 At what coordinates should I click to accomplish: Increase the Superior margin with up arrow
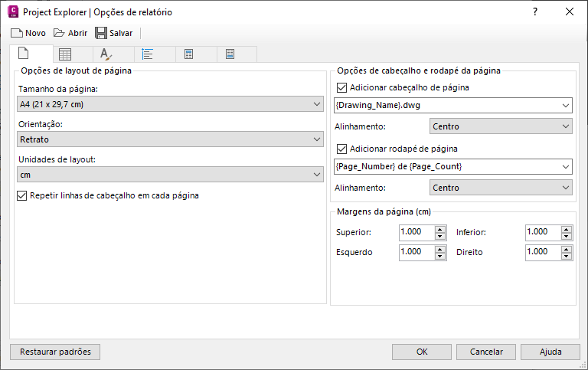coord(439,228)
